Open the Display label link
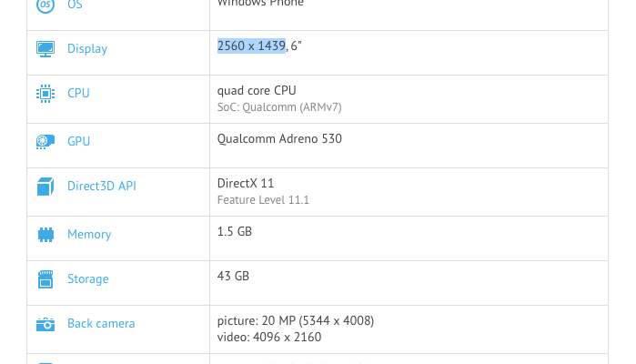 click(x=87, y=49)
